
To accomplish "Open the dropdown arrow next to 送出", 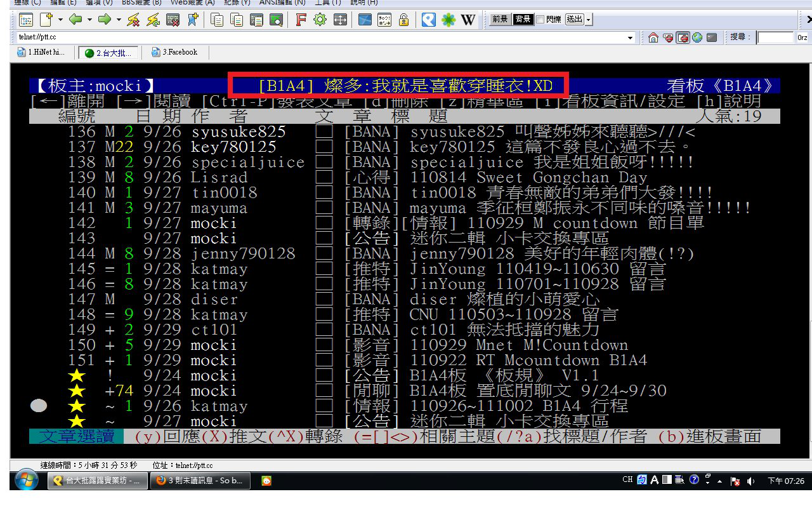I will pyautogui.click(x=589, y=20).
